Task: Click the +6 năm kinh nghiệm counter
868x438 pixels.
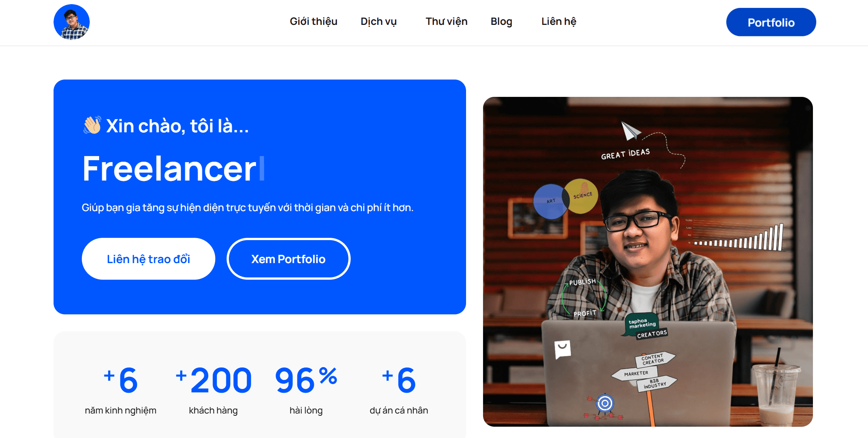Action: click(x=121, y=389)
